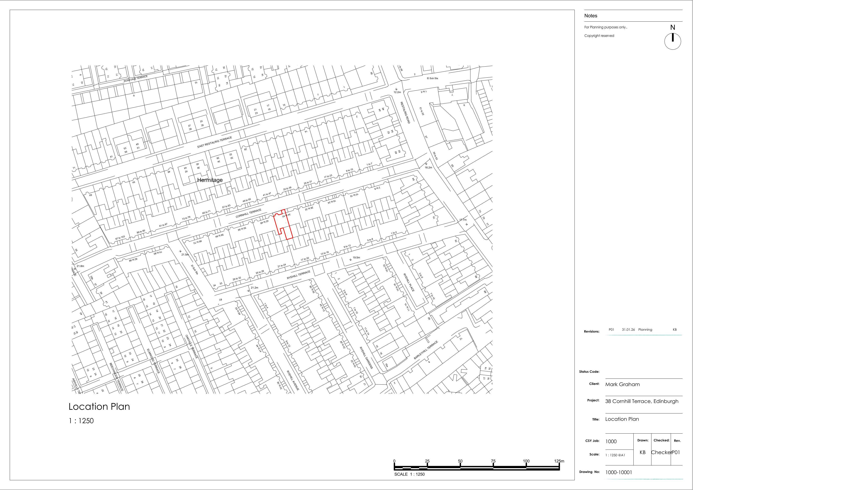Viewport: 868px width, 490px height.
Task: Click the 'RYEHILL AVENUE' street label
Action: tap(293, 381)
